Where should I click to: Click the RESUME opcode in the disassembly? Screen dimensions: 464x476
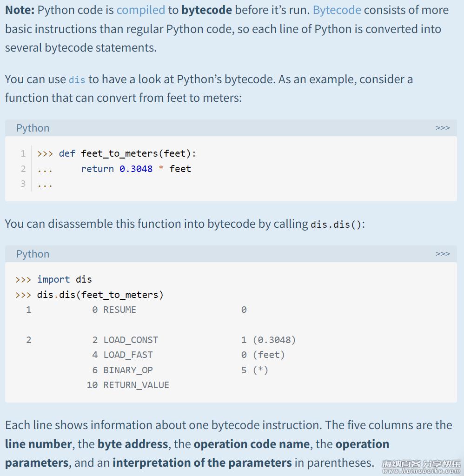[119, 310]
